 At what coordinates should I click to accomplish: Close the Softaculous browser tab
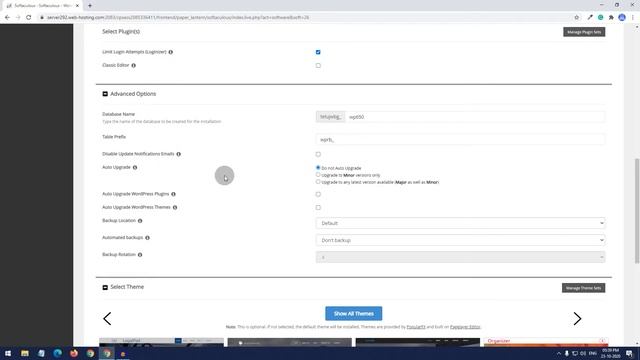coord(77,6)
